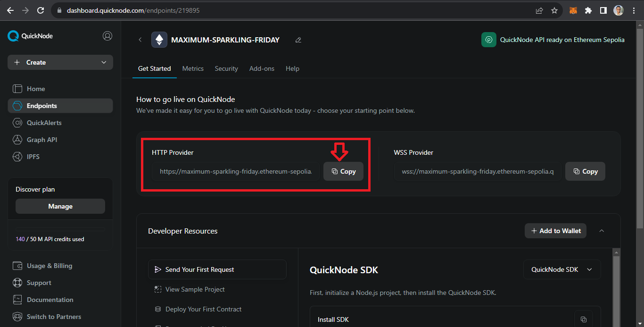Click the QuickNode logo
This screenshot has height=327, width=644.
[x=31, y=36]
